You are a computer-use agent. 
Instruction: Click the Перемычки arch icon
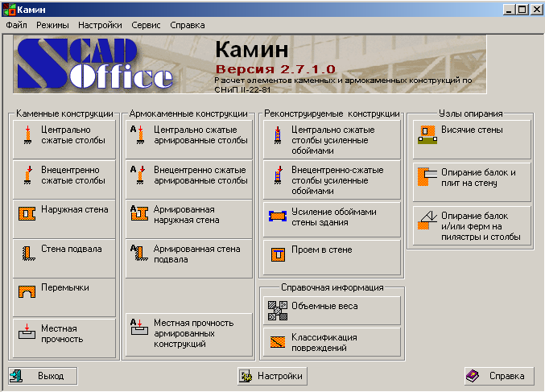pyautogui.click(x=27, y=291)
